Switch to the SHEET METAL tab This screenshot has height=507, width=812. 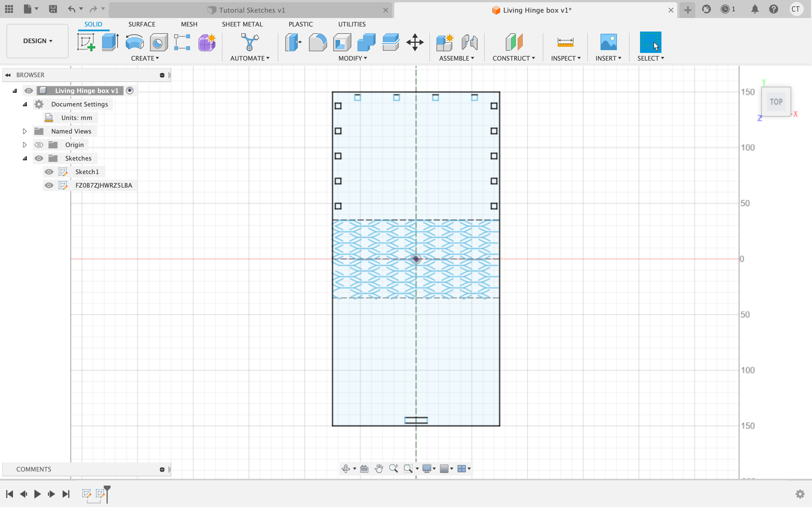click(242, 24)
